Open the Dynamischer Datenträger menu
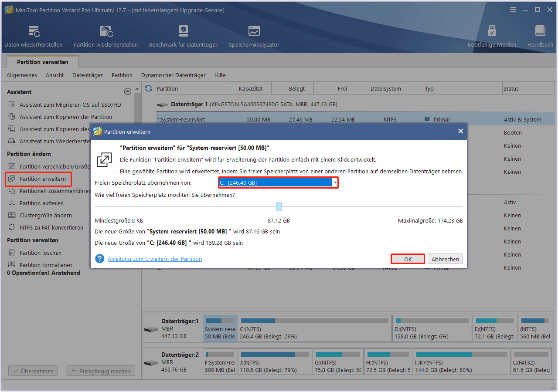Viewport: 558px width, 392px height. (174, 75)
